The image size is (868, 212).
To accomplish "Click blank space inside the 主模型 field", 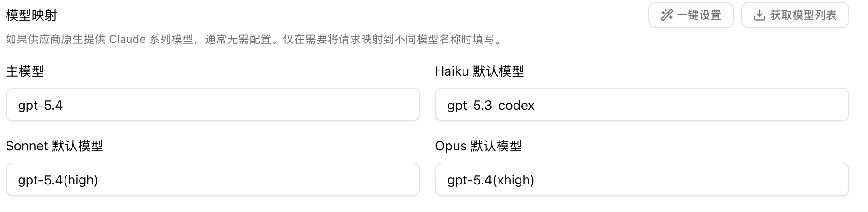I will 243,105.
